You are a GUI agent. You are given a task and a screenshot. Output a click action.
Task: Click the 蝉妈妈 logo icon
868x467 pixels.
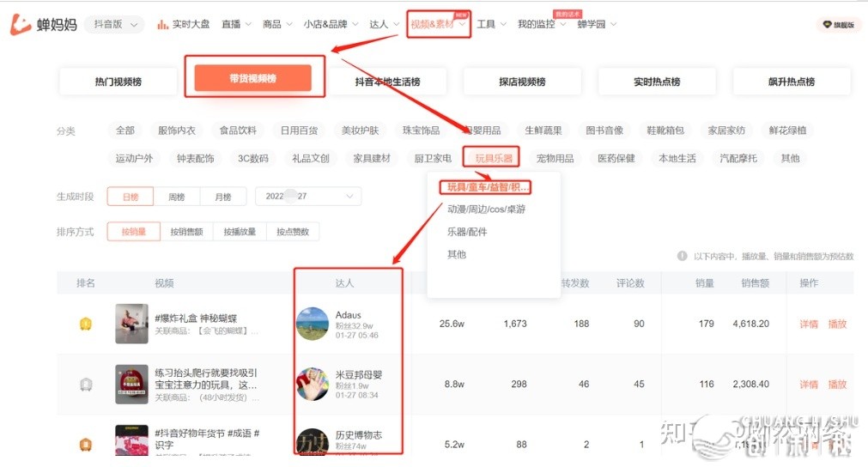[x=21, y=24]
